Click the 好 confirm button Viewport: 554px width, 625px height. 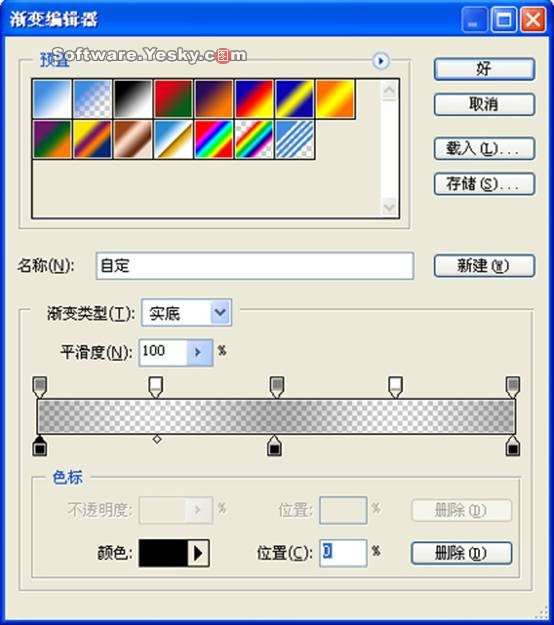pos(484,69)
